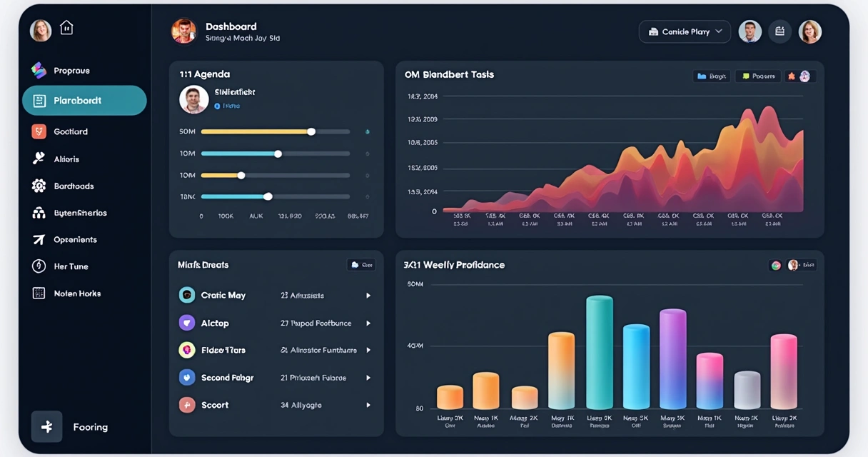Open Gootlard from the sidebar

[71, 131]
